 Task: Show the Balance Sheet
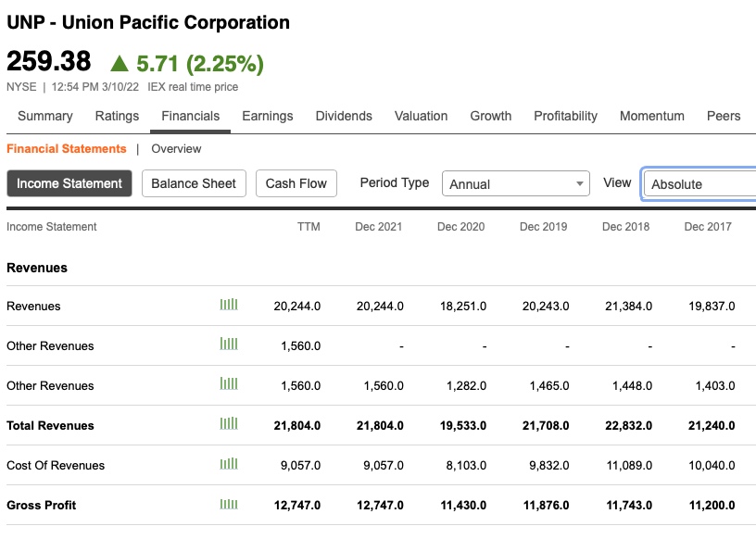pyautogui.click(x=194, y=183)
